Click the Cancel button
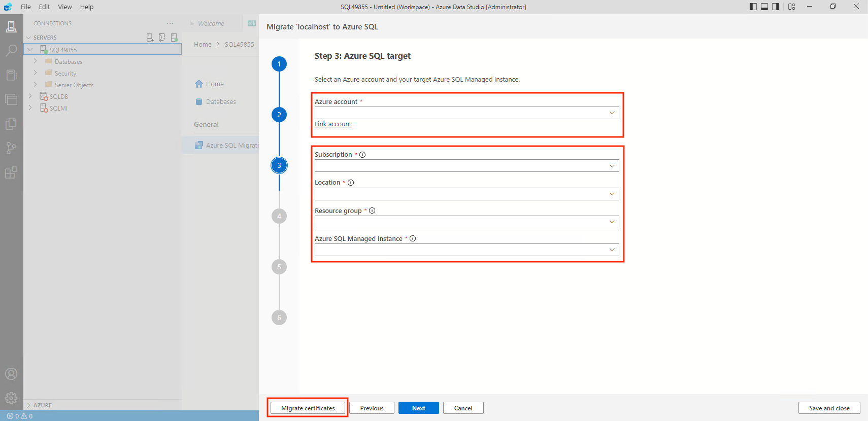The height and width of the screenshot is (421, 868). (463, 408)
